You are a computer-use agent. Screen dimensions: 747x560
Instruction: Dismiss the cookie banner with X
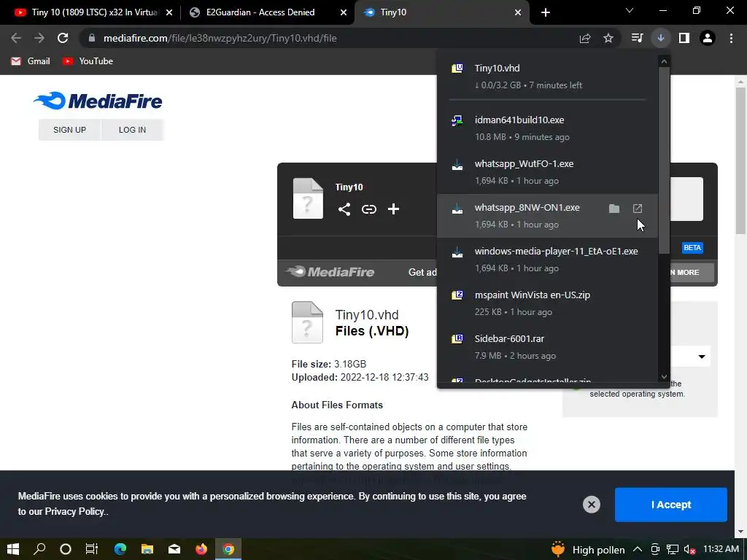click(591, 505)
